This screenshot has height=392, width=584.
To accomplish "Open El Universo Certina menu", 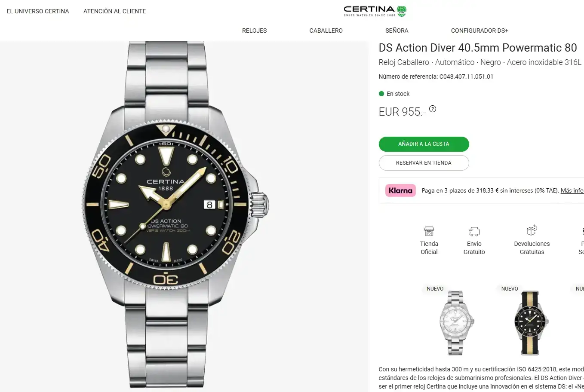I will click(38, 11).
